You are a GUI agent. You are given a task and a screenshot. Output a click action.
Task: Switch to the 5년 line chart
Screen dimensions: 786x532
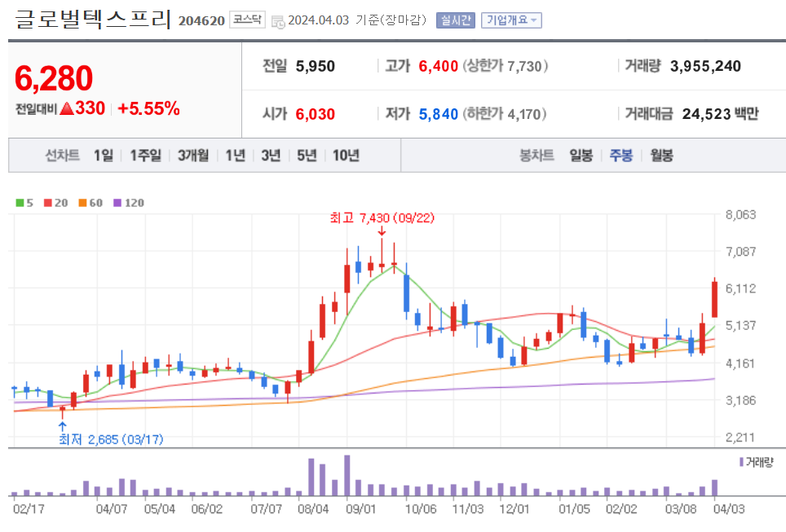click(307, 156)
